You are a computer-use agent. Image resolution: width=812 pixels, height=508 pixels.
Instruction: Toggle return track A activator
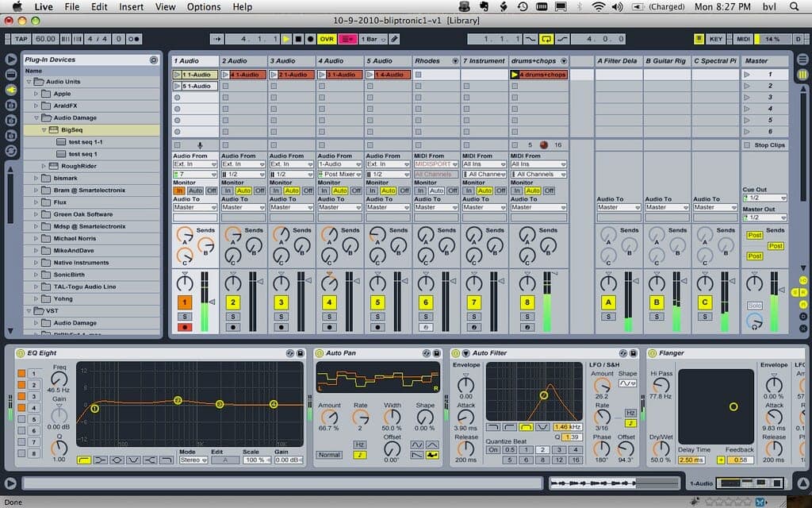pos(608,302)
